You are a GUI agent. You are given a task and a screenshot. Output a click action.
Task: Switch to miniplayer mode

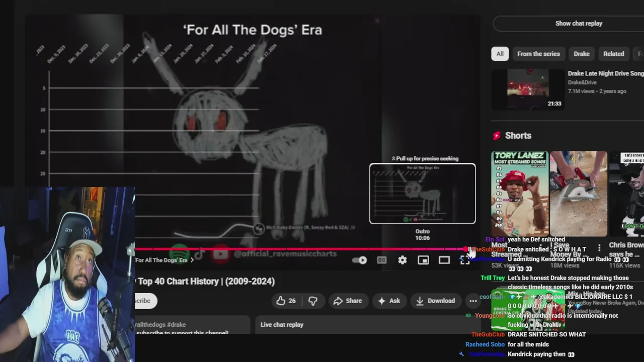point(423,260)
